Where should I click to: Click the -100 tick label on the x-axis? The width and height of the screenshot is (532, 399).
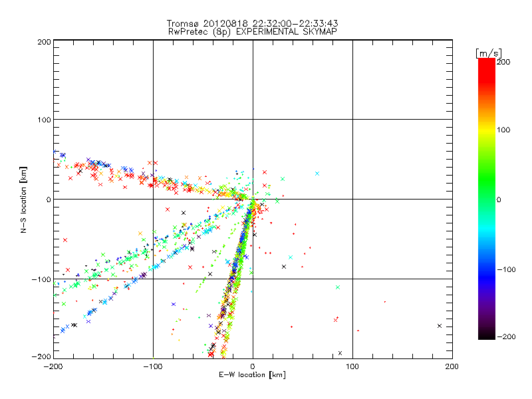[153, 366]
